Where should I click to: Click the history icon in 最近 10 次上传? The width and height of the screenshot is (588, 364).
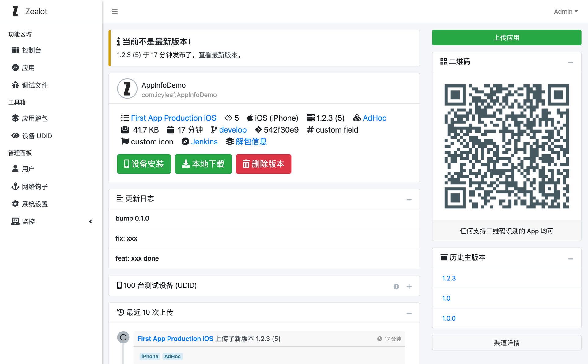pos(121,312)
